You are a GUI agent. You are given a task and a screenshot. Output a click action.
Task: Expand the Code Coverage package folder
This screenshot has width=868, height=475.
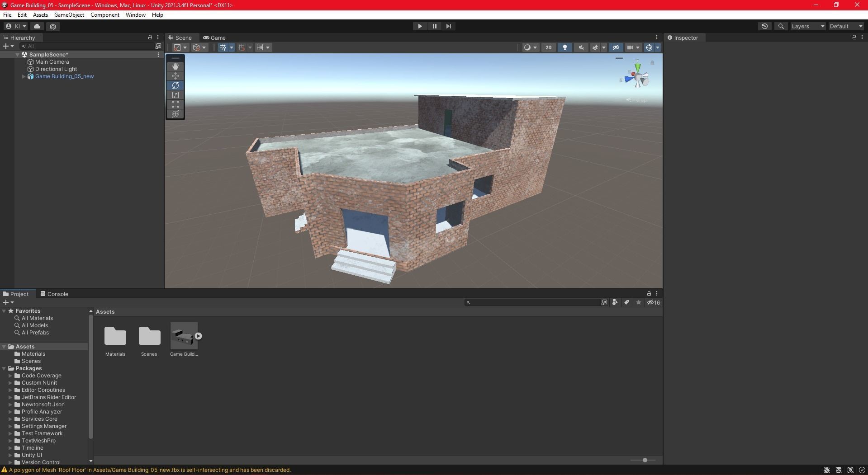10,376
